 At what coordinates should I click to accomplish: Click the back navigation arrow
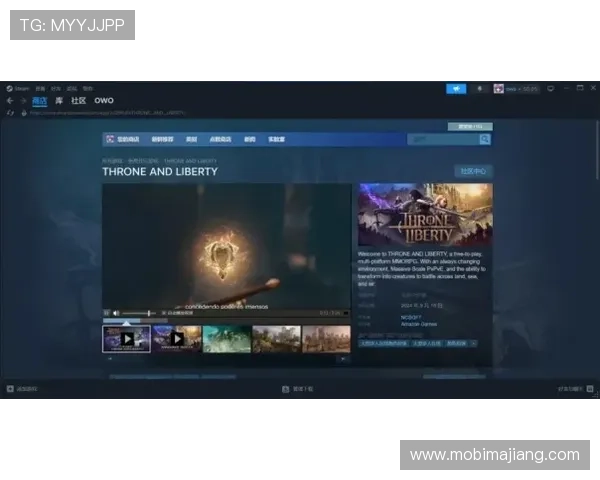click(10, 101)
